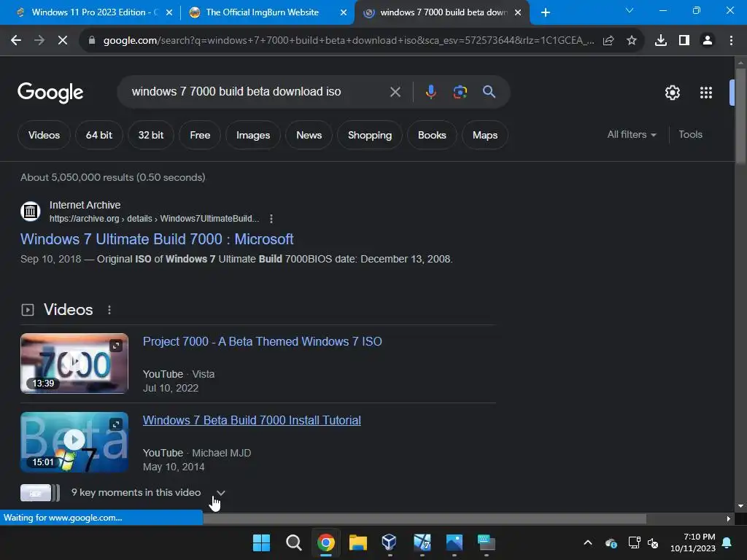747x560 pixels.
Task: Clear the Google search box text
Action: [x=395, y=92]
